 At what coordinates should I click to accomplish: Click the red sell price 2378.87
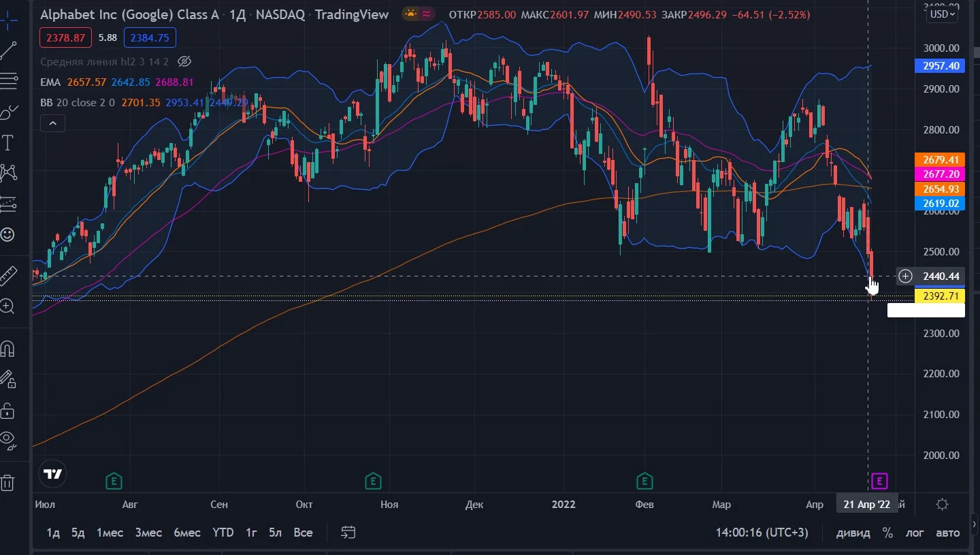[66, 38]
